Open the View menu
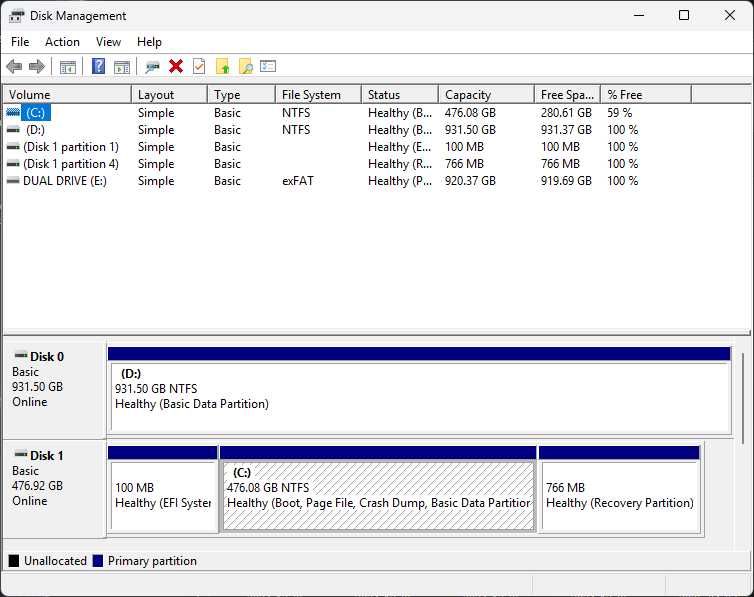Viewport: 754px width, 597px height. [108, 42]
